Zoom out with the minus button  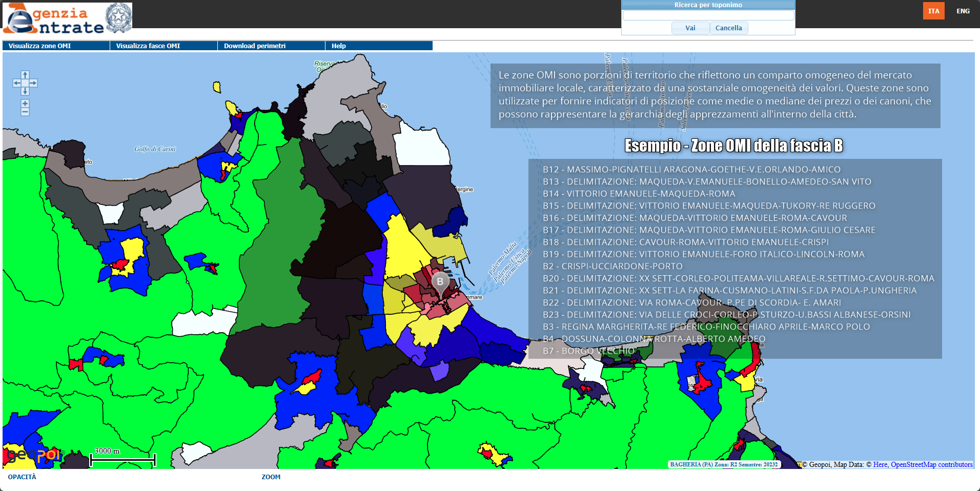click(25, 112)
